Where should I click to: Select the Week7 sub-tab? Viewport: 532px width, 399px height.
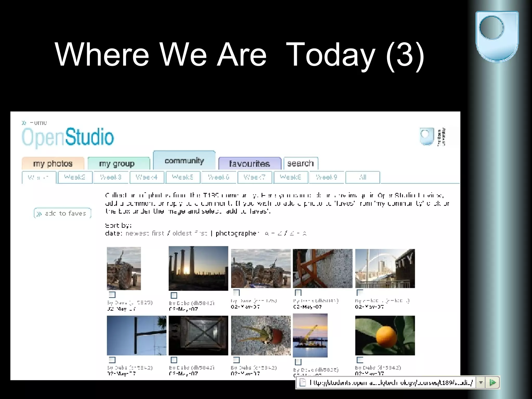click(x=255, y=177)
